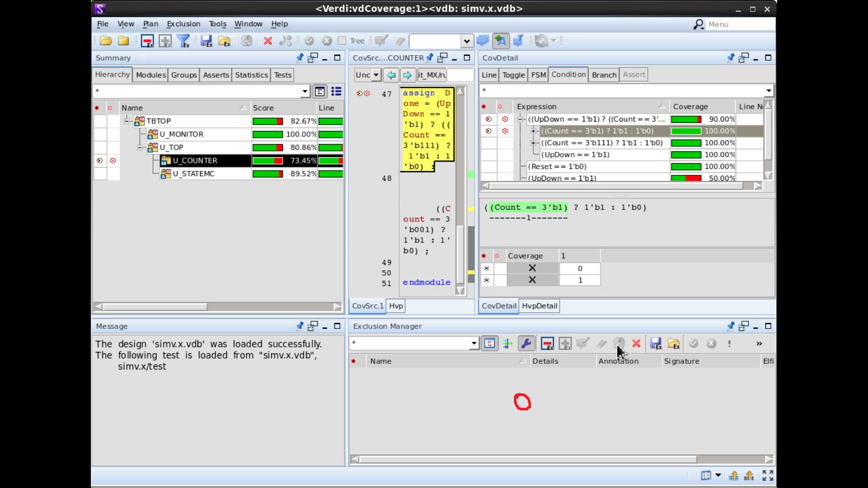Image resolution: width=868 pixels, height=488 pixels.
Task: Toggle the framed view icon in Exclusion Manager
Action: coord(490,344)
